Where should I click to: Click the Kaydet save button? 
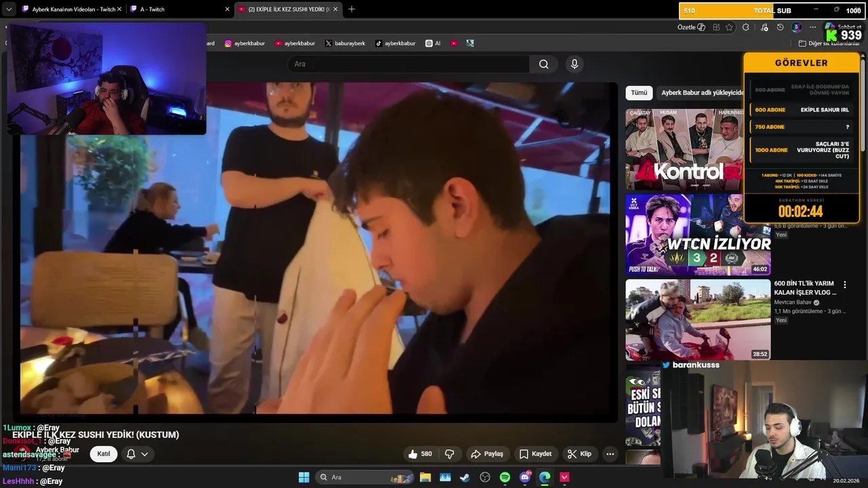[x=536, y=454]
